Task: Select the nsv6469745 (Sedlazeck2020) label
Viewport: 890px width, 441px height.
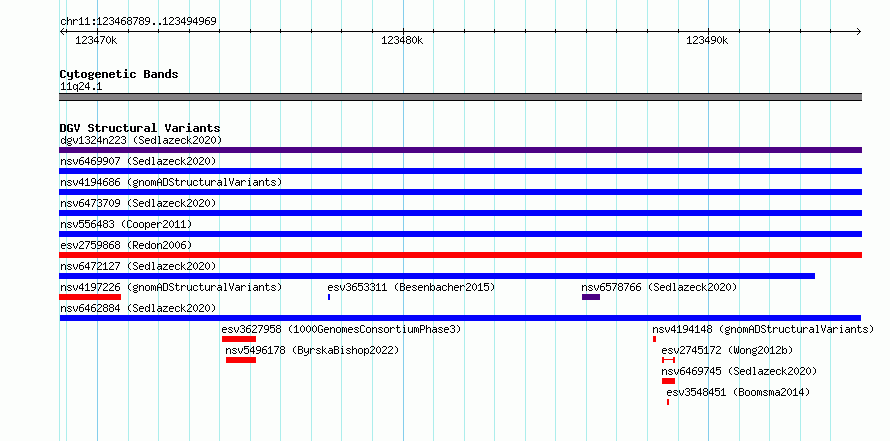Action: 740,371
